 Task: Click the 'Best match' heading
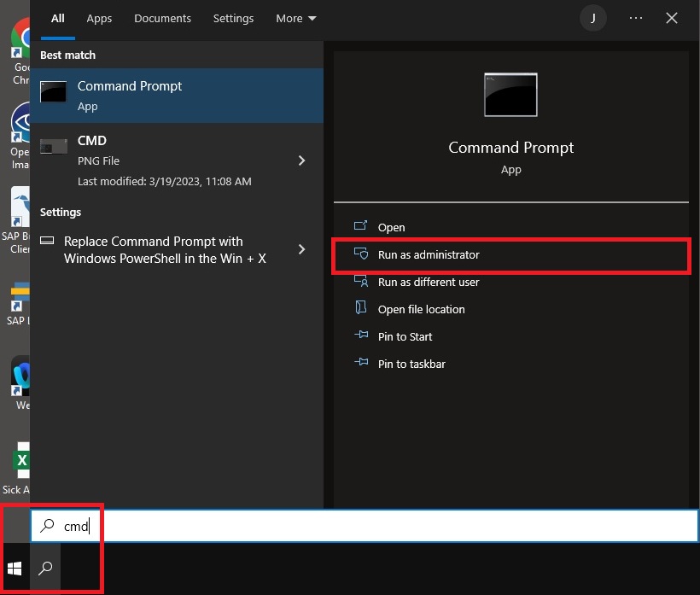point(67,55)
